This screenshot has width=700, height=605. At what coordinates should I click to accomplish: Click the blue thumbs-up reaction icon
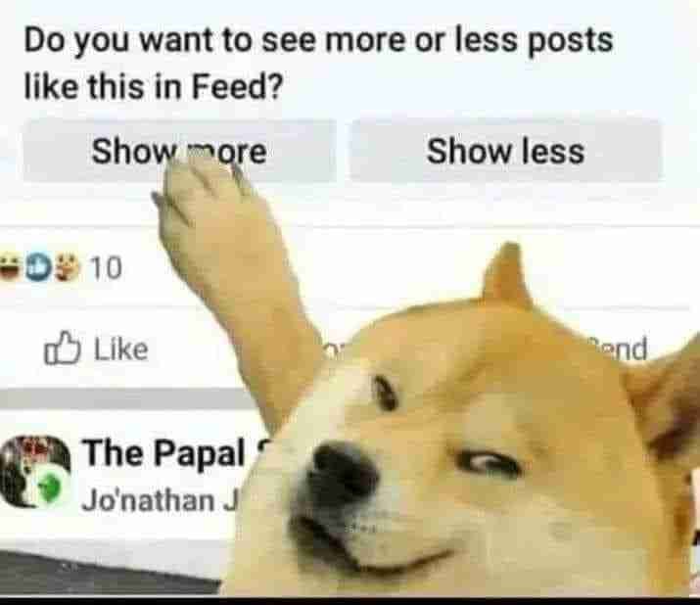[x=40, y=267]
